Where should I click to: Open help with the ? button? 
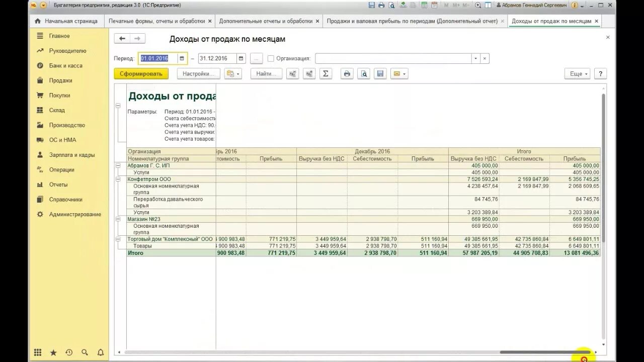click(x=600, y=74)
